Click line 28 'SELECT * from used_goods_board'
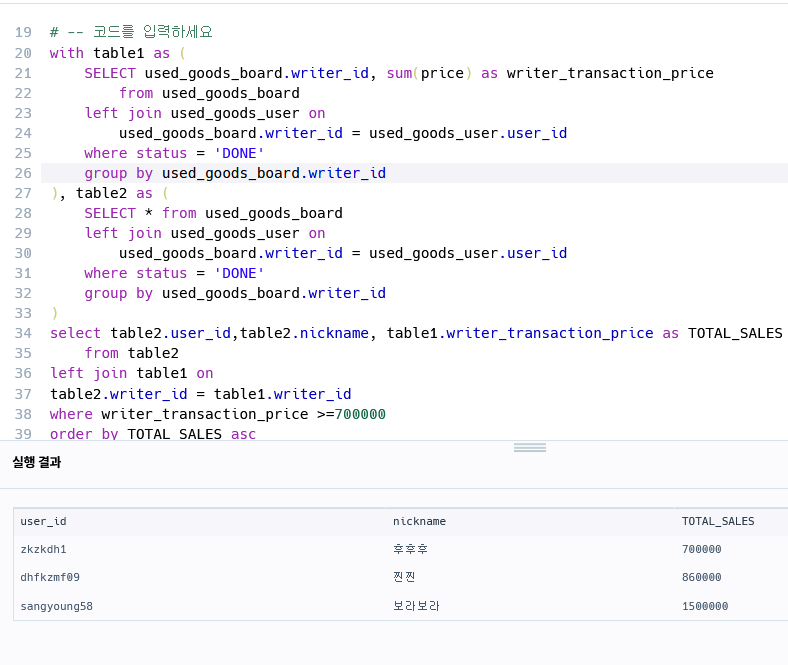 click(x=214, y=213)
